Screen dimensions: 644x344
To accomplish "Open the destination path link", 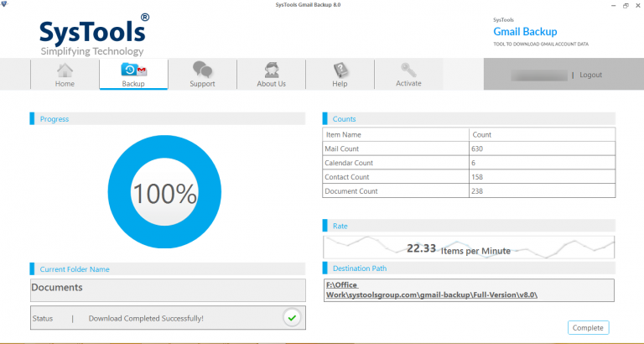I will (x=432, y=289).
